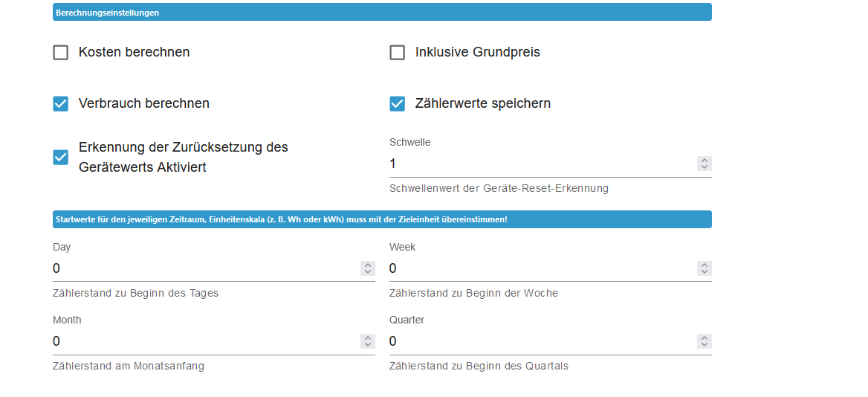Image resolution: width=868 pixels, height=397 pixels.
Task: Click the Schwelle spinner arrows
Action: point(705,164)
